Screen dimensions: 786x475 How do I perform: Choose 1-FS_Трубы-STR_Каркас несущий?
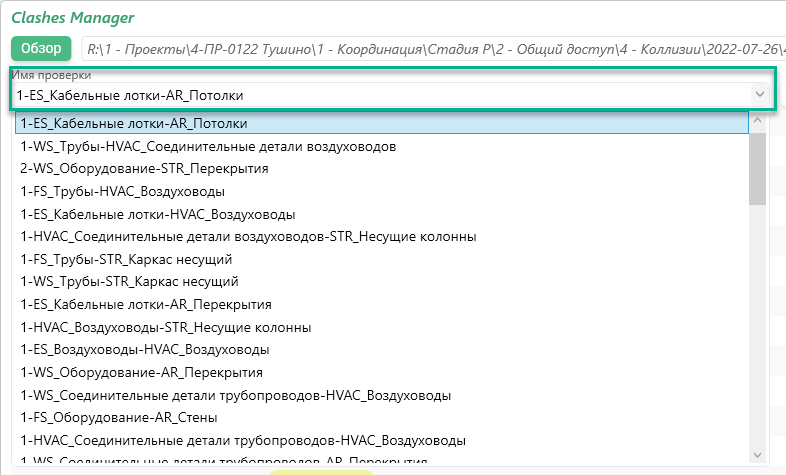click(x=382, y=260)
